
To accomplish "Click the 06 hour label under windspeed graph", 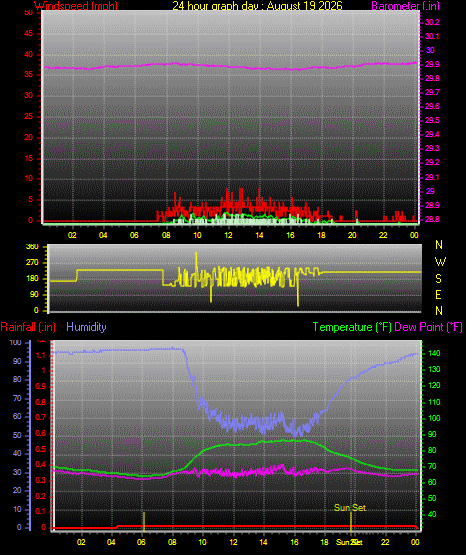I will [x=134, y=235].
